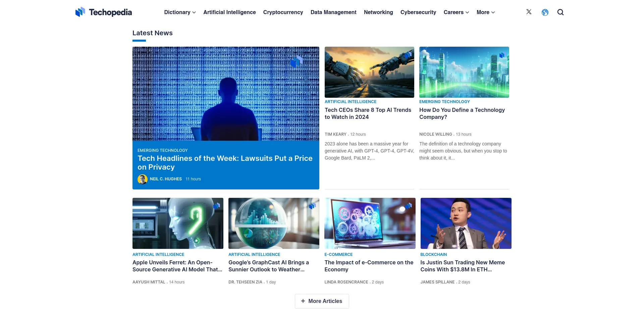Click the robot hands sunset thumbnail
Image resolution: width=644 pixels, height=309 pixels.
(369, 72)
